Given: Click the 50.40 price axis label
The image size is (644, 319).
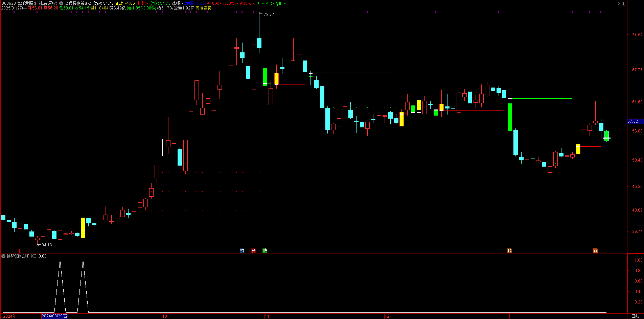Looking at the screenshot, I should coord(637,160).
